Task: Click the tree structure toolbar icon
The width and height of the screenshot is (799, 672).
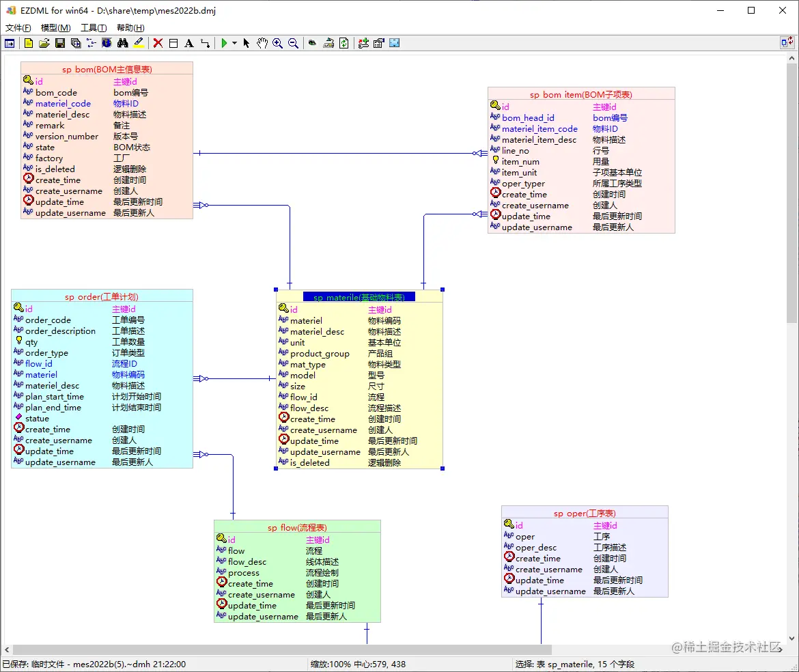Action: click(x=92, y=43)
